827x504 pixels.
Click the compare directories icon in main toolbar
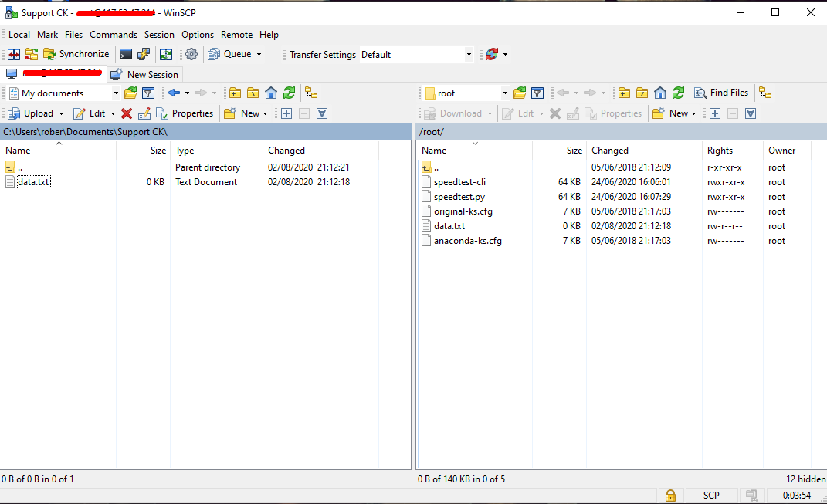tap(14, 54)
